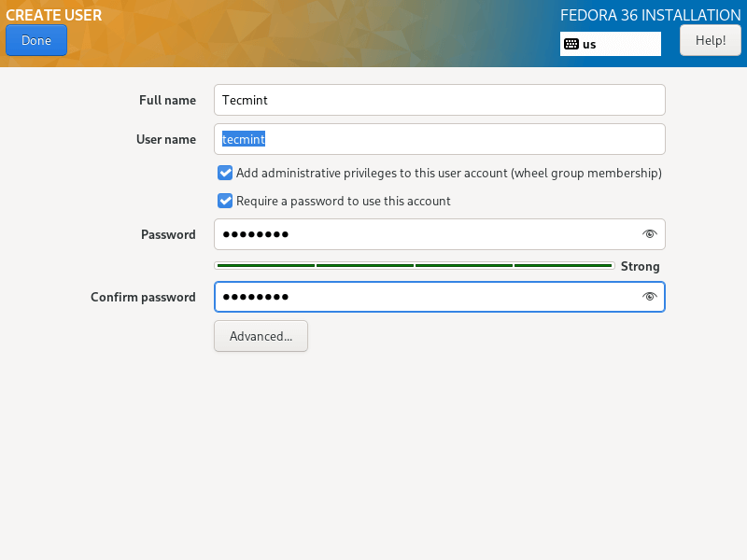The width and height of the screenshot is (747, 560).
Task: Focus the User name input field
Action: tap(439, 139)
